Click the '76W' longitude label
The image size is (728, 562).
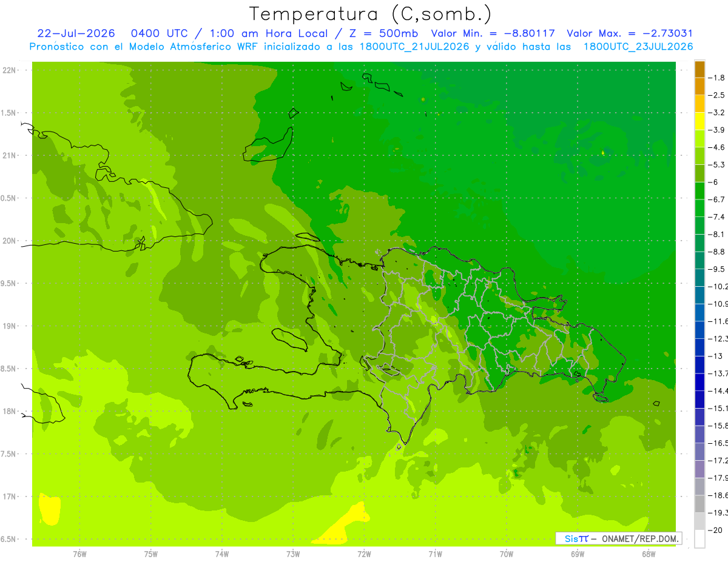pyautogui.click(x=79, y=554)
